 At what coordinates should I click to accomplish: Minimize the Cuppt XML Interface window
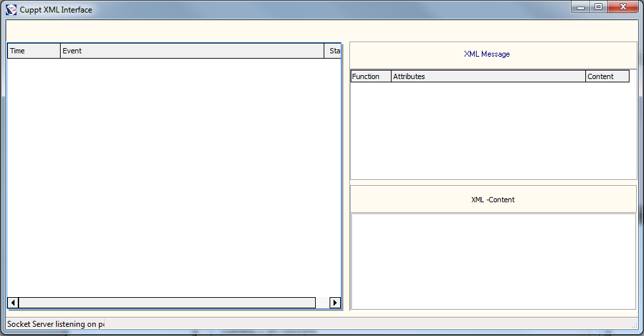click(581, 7)
